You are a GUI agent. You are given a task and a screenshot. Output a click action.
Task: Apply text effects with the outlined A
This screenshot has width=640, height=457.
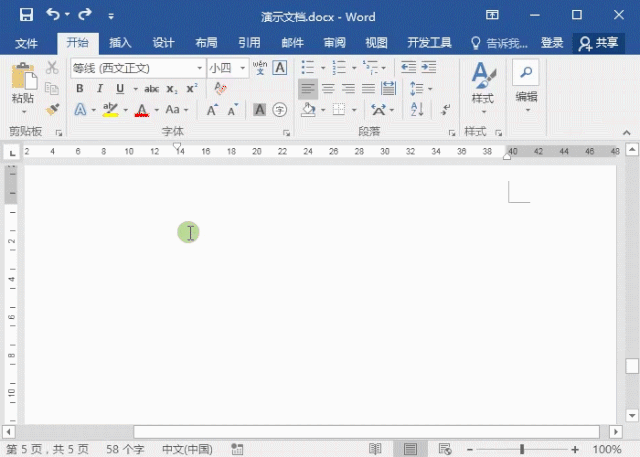80,109
